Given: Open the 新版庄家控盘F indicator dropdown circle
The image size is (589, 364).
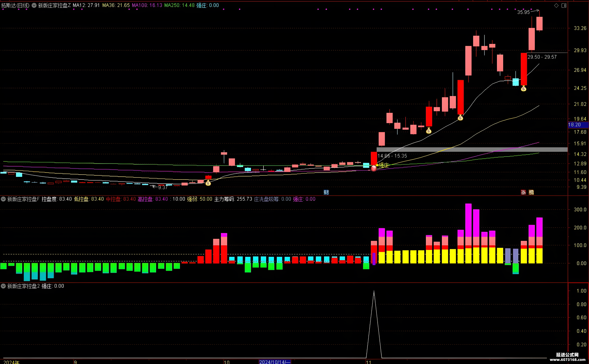Looking at the screenshot, I should (x=3, y=199).
